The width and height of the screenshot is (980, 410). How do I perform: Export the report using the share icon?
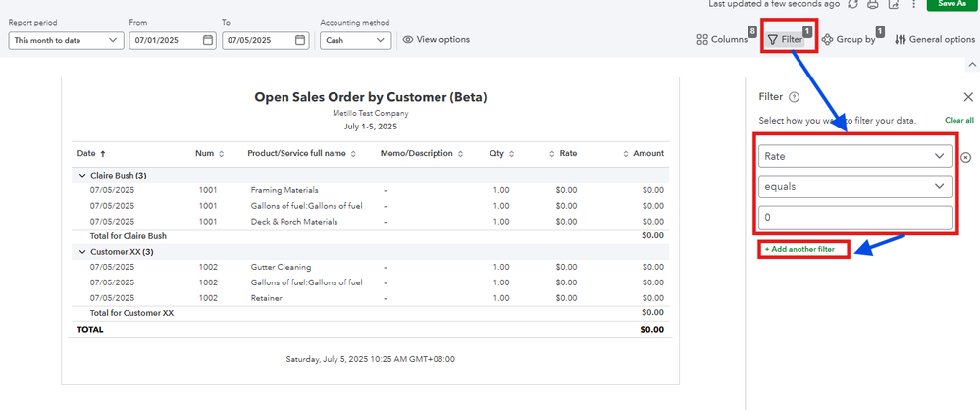[x=894, y=4]
